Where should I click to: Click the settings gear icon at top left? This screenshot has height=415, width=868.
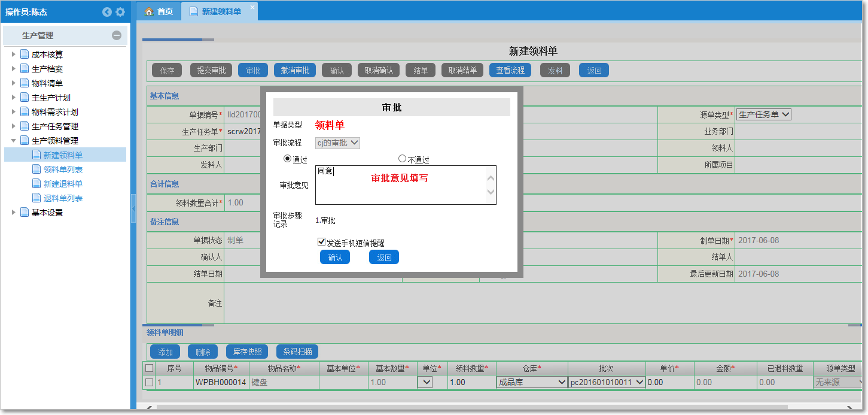tap(121, 11)
